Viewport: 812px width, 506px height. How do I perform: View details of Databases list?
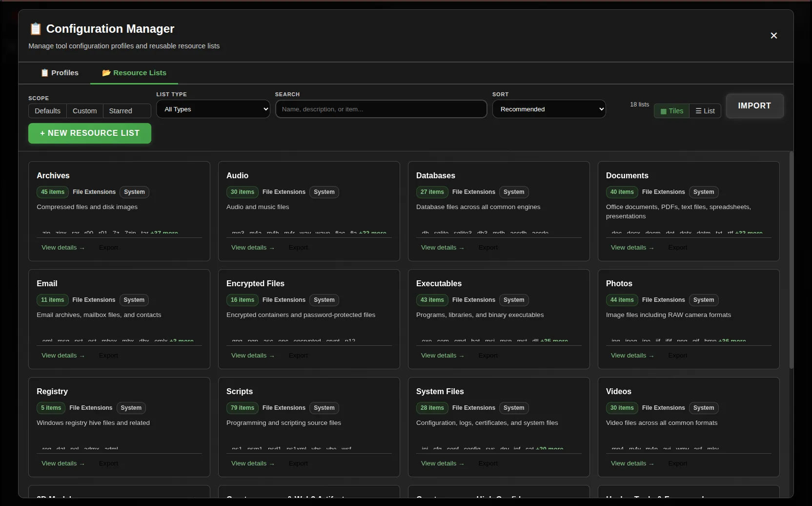click(x=443, y=248)
